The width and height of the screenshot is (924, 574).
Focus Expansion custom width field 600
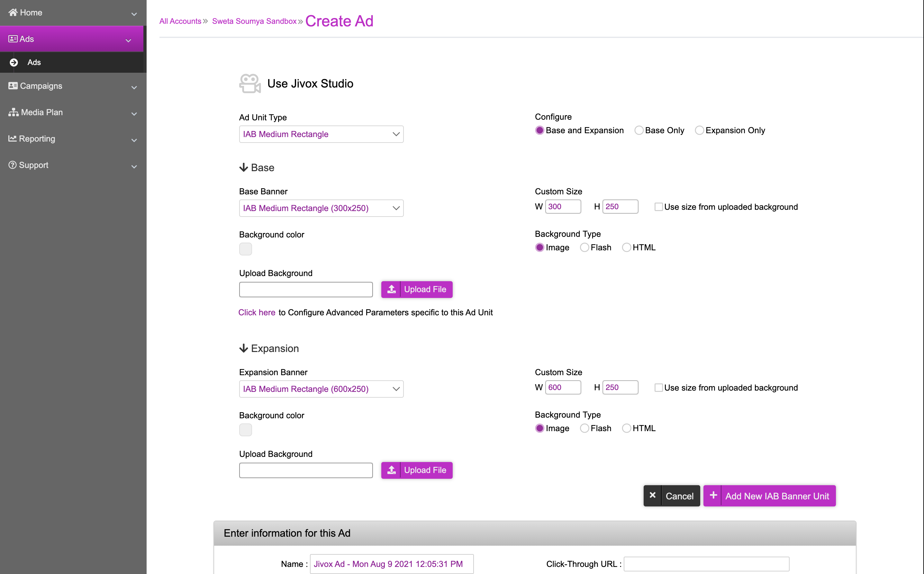563,387
